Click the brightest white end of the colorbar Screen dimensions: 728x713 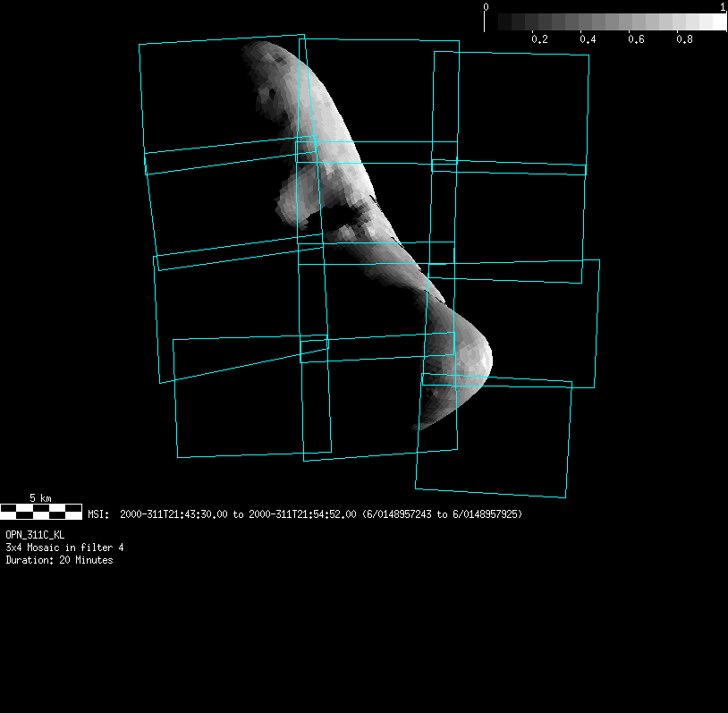[720, 22]
